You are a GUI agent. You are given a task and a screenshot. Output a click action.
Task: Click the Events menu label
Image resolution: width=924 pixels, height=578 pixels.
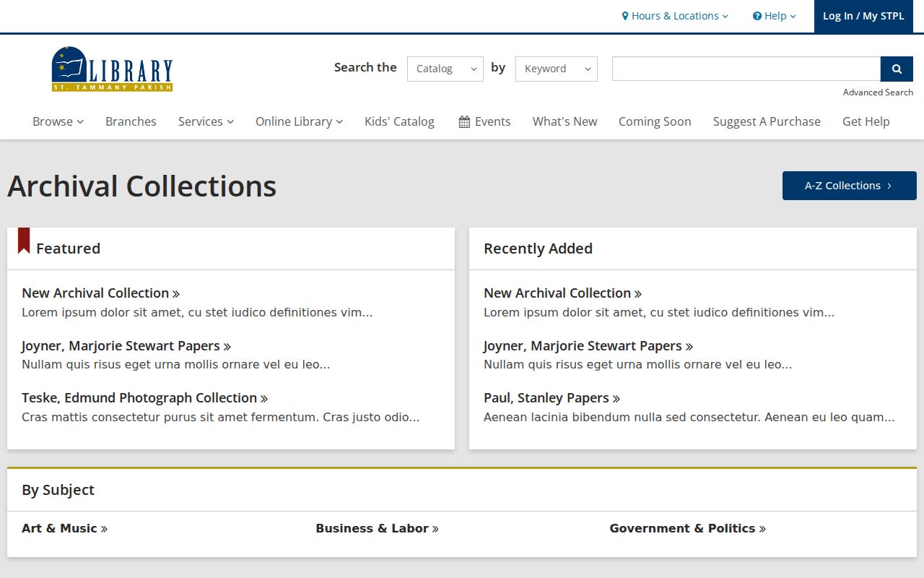pyautogui.click(x=493, y=121)
